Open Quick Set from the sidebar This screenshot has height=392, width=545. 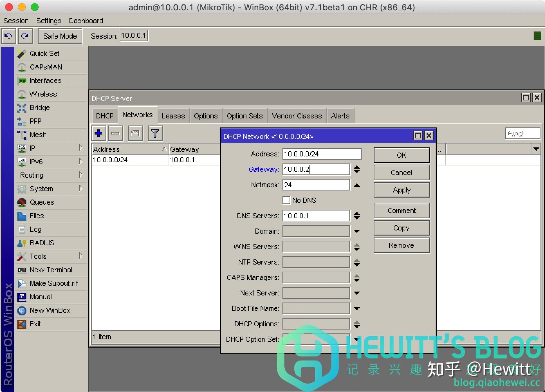tap(44, 53)
